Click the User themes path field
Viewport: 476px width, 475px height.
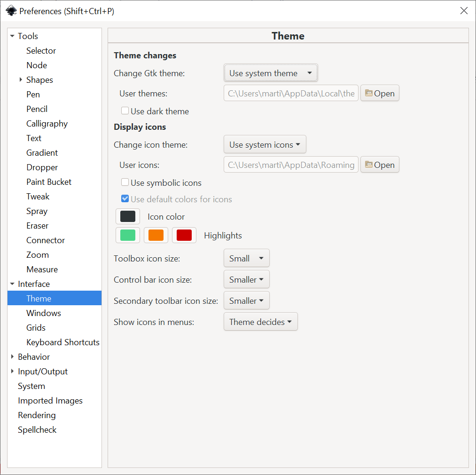click(291, 94)
